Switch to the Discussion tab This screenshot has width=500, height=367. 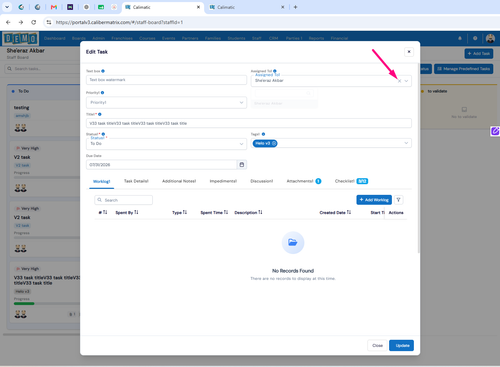tap(262, 181)
